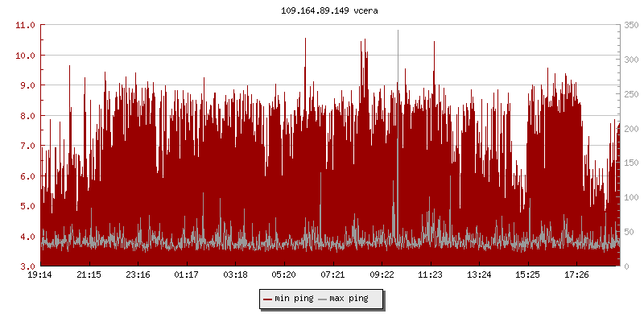The width and height of the screenshot is (644, 322).
Task: Click the 17:26 time label
Action: 576,275
